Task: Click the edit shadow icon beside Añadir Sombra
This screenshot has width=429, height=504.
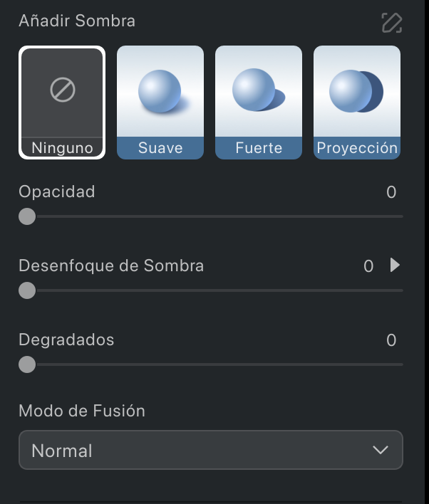Action: click(x=392, y=23)
